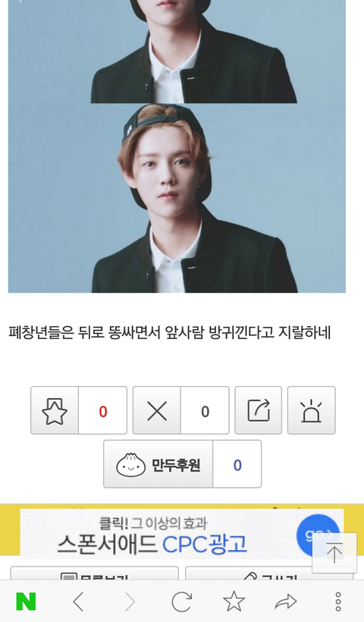Open the 스폰서애드 CPC광고 banner
Image resolution: width=364 pixels, height=622 pixels.
pyautogui.click(x=182, y=533)
